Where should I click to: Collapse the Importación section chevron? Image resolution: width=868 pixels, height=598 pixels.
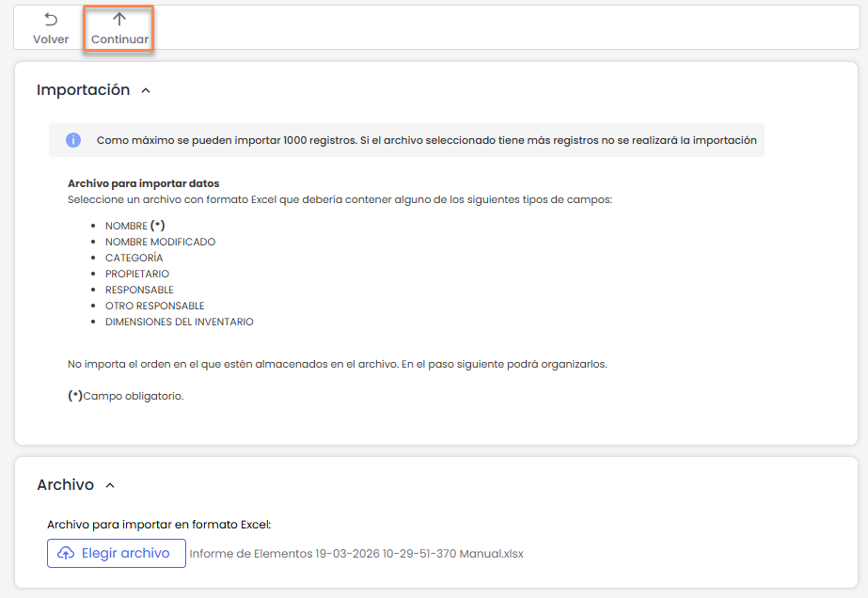pos(146,91)
